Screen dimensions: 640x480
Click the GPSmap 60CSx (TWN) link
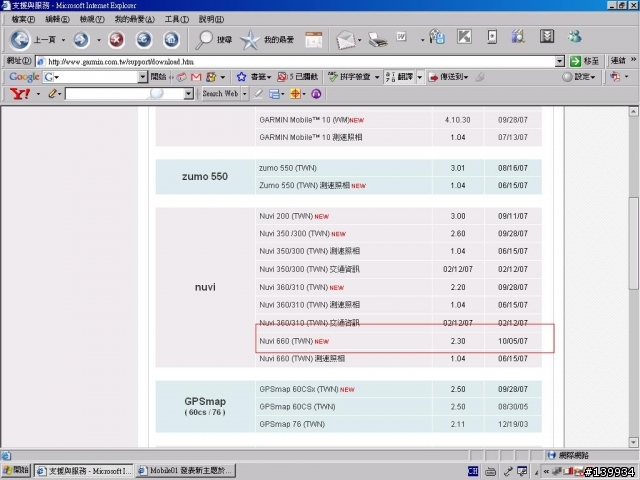(299, 389)
